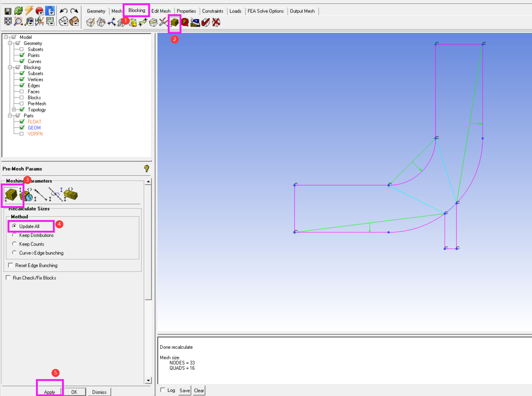Expand the Topology tree node
The width and height of the screenshot is (532, 396).
(x=14, y=109)
